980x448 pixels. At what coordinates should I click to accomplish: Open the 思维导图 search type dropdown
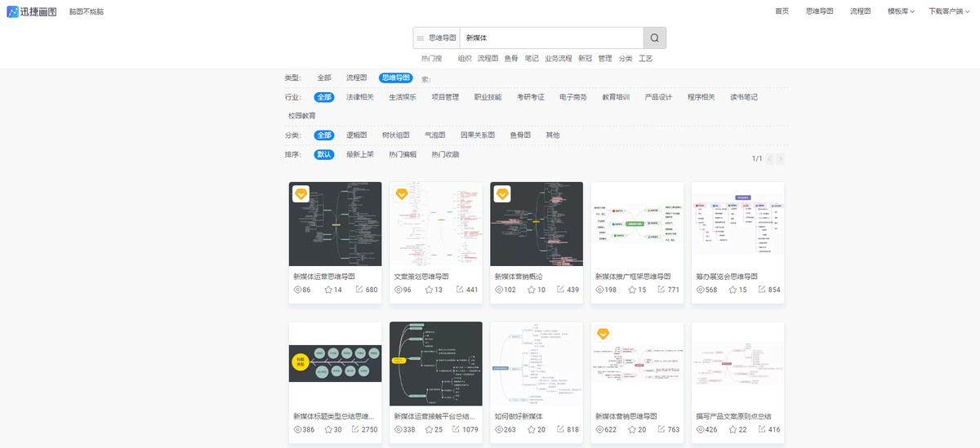pyautogui.click(x=437, y=38)
